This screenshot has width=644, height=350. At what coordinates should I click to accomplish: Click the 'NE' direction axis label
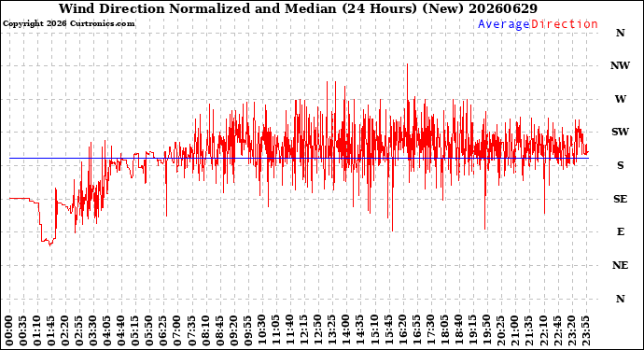tap(620, 265)
